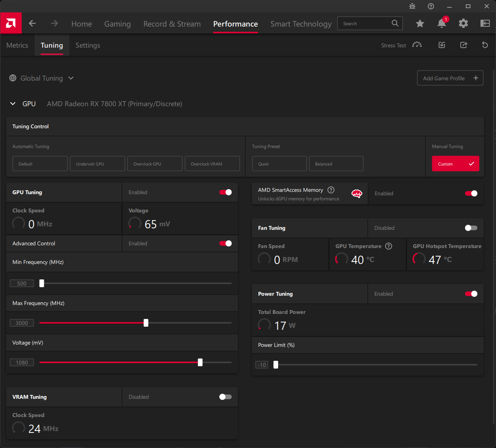Select Custom manual tuning
This screenshot has height=448, width=496.
(456, 164)
